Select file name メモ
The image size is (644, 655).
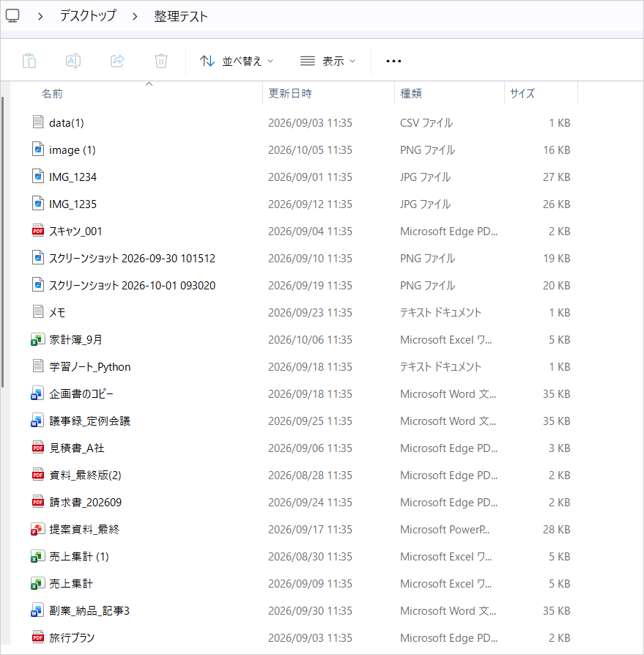[57, 312]
